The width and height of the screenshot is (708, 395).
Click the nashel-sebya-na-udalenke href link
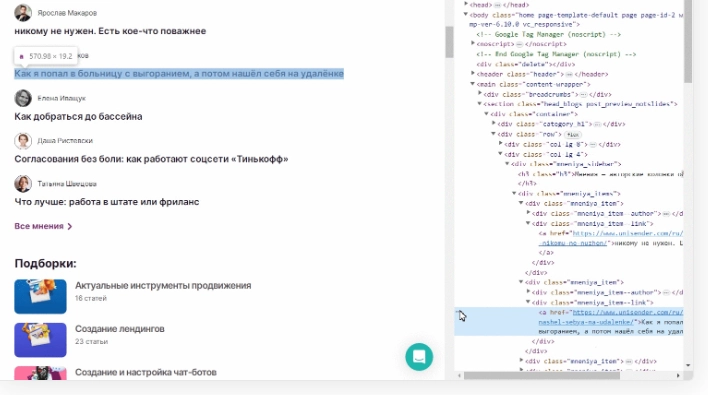587,322
